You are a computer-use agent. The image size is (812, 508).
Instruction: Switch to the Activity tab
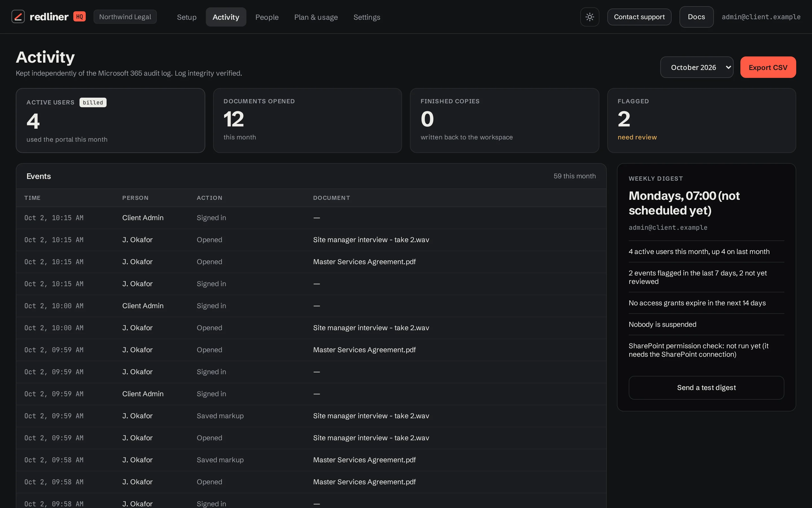(226, 17)
